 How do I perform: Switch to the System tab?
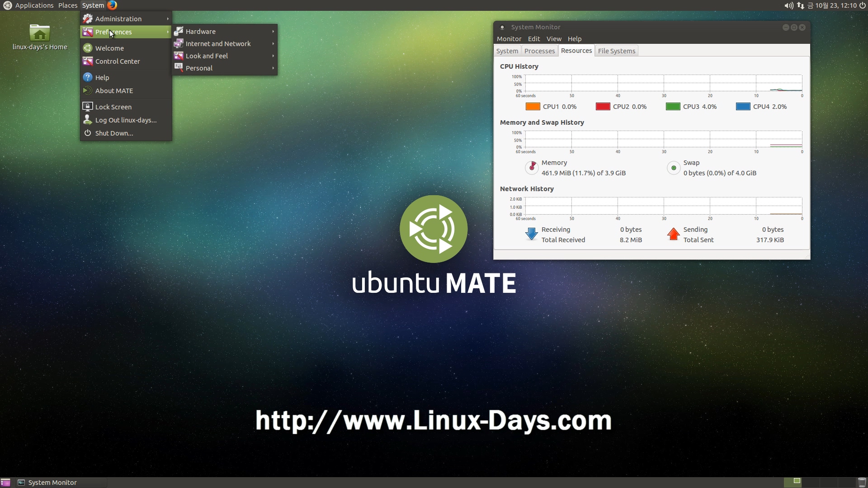click(507, 51)
